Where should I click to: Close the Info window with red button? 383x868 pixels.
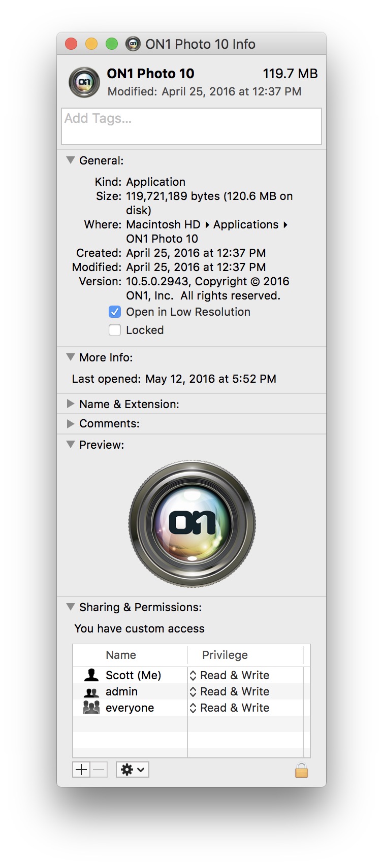[71, 44]
